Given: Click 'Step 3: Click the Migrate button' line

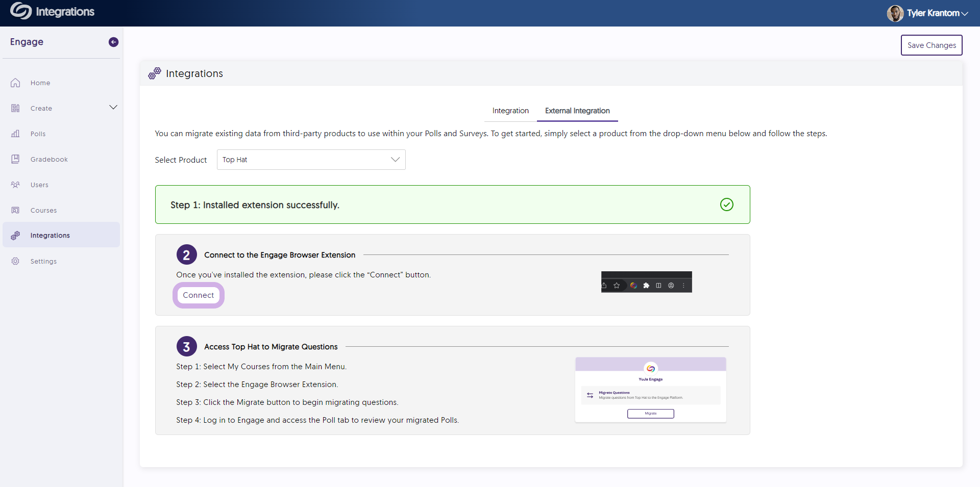Looking at the screenshot, I should coord(287,402).
